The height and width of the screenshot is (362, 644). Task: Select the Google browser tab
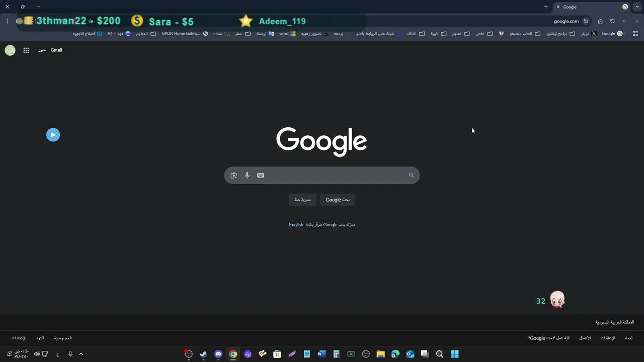click(x=592, y=7)
